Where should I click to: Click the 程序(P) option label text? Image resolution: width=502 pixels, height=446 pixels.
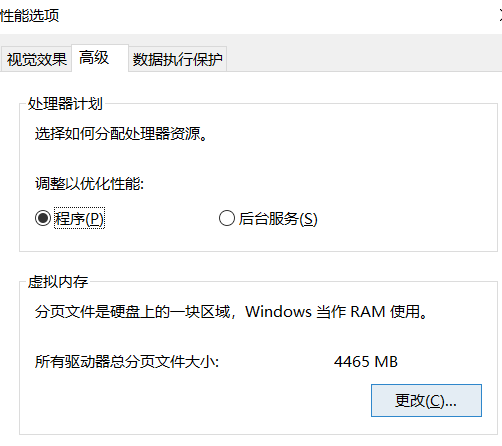point(79,219)
